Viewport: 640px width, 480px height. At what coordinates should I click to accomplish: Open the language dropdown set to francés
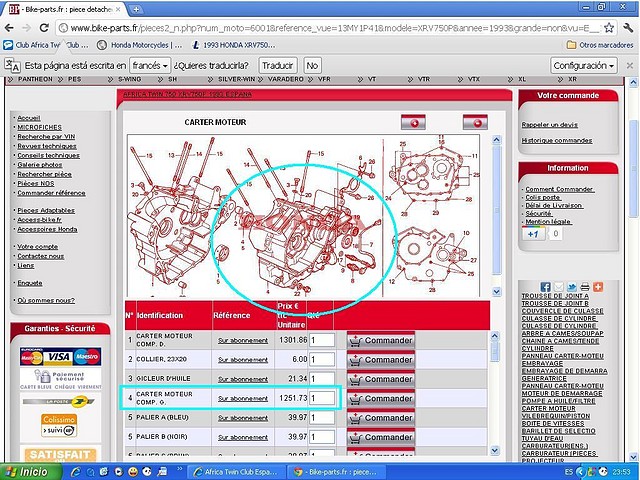(150, 65)
